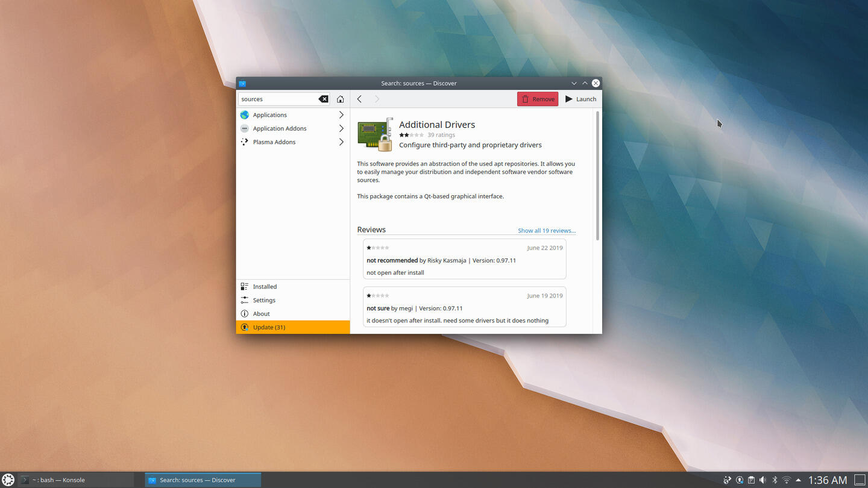Click 'not open after install' review text
Image resolution: width=868 pixels, height=488 pixels.
(x=395, y=272)
